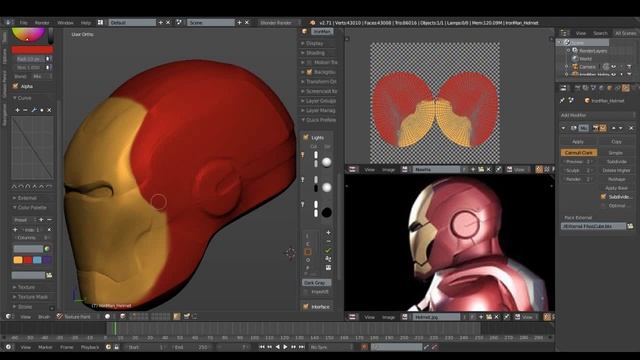Click the modifier Apply button
Image resolution: width=640 pixels, height=360 pixels.
[x=578, y=142]
